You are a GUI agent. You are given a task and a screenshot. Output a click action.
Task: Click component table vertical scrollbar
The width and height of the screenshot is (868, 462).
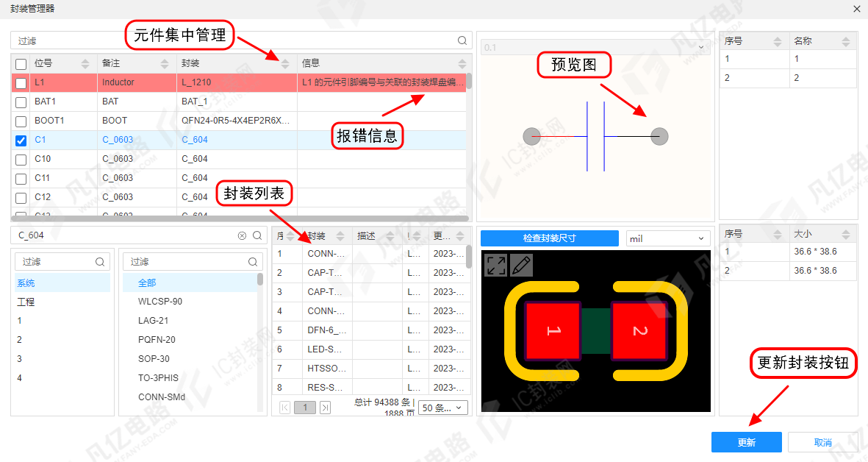coord(469,82)
